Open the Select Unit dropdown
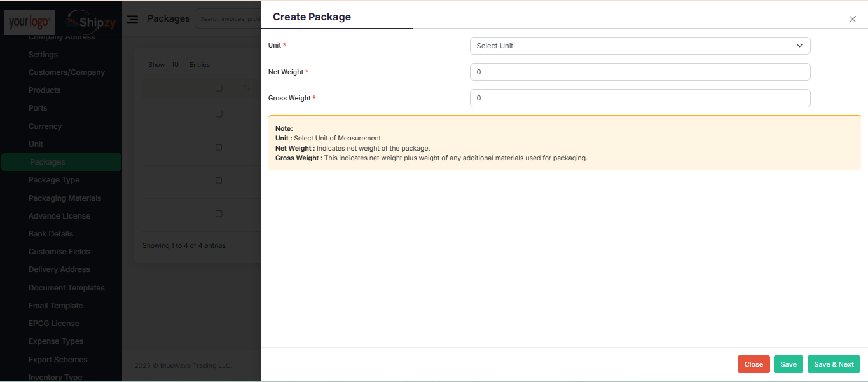 pyautogui.click(x=640, y=46)
